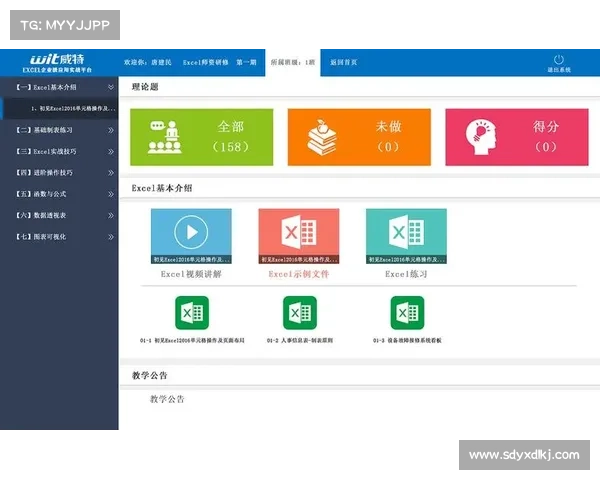Open the green 全部 (158) questions tile
The width and height of the screenshot is (600, 480).
pos(202,137)
